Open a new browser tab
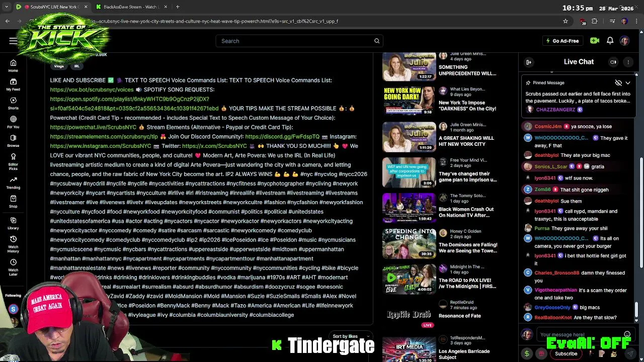This screenshot has height=362, width=644. click(178, 7)
